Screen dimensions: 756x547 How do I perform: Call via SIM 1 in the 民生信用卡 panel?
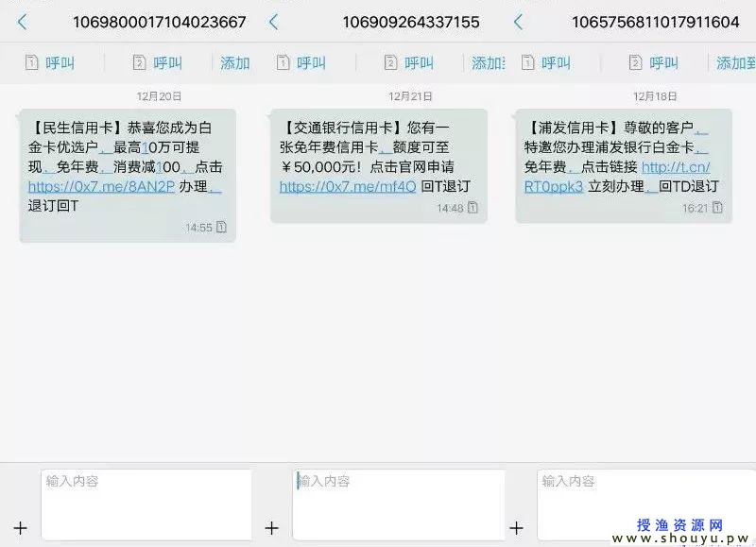coord(50,62)
